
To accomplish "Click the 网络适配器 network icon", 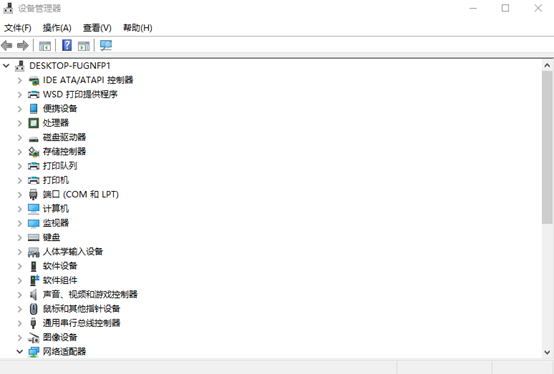I will pyautogui.click(x=34, y=352).
